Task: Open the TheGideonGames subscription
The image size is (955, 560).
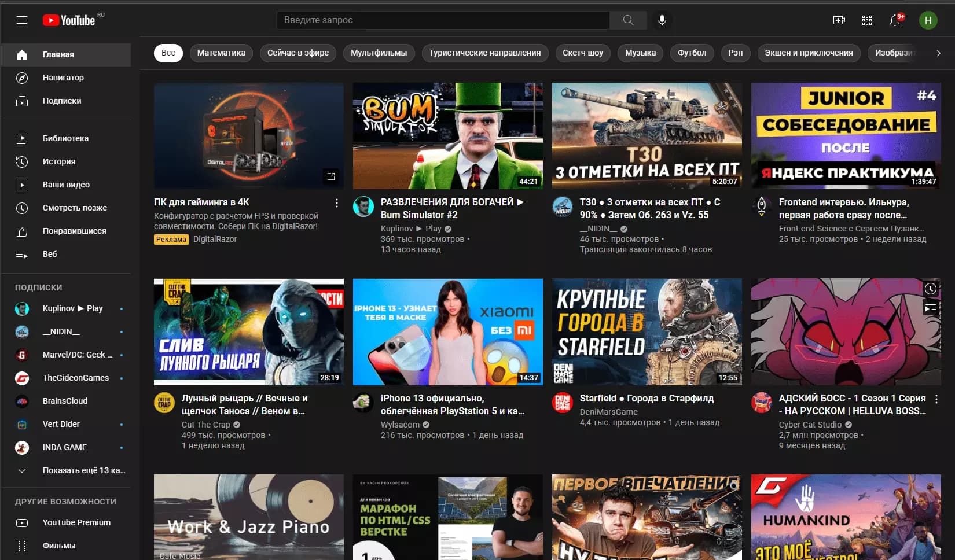Action: (67, 378)
